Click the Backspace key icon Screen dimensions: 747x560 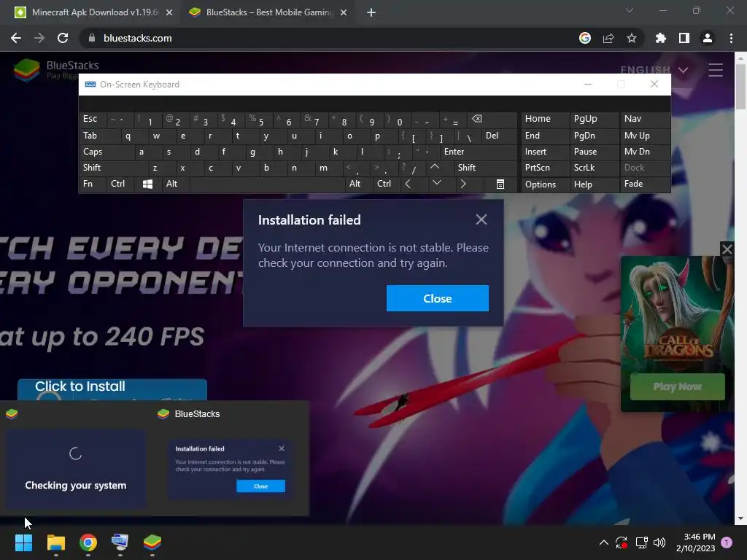click(491, 119)
